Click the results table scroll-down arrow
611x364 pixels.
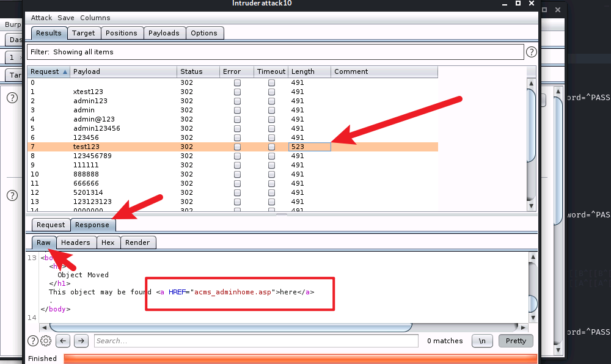(x=531, y=206)
